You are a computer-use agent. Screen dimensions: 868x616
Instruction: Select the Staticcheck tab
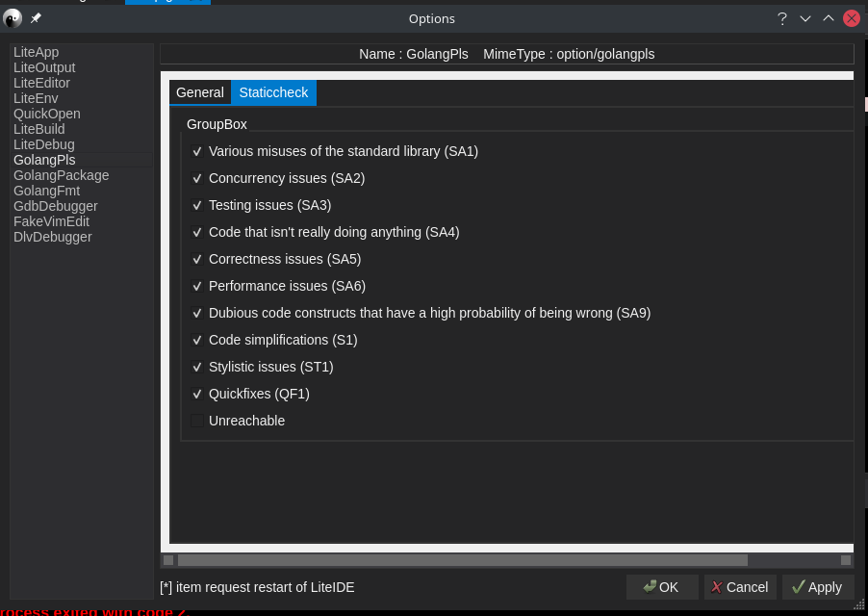point(273,92)
